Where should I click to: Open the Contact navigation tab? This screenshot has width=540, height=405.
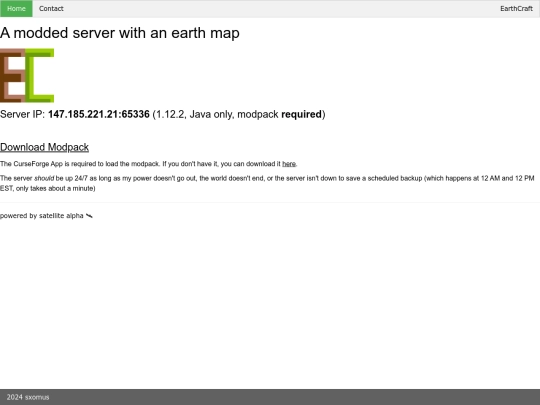(51, 9)
